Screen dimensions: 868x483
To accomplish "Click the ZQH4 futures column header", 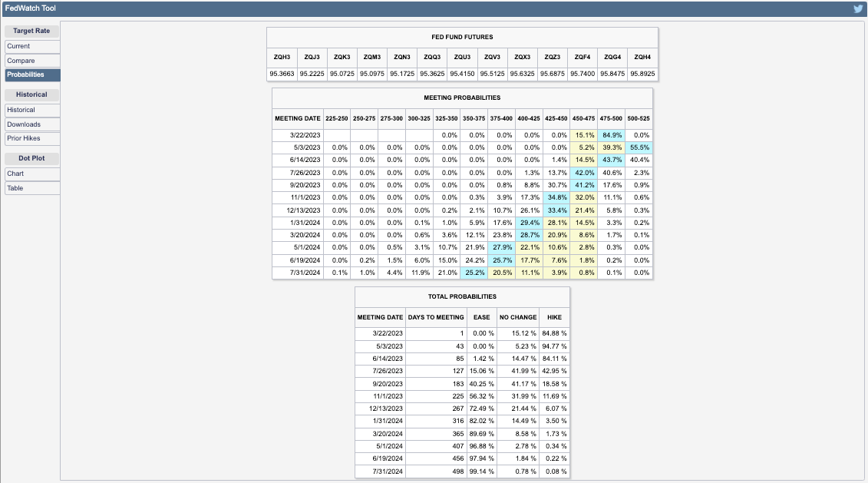I will (x=642, y=57).
